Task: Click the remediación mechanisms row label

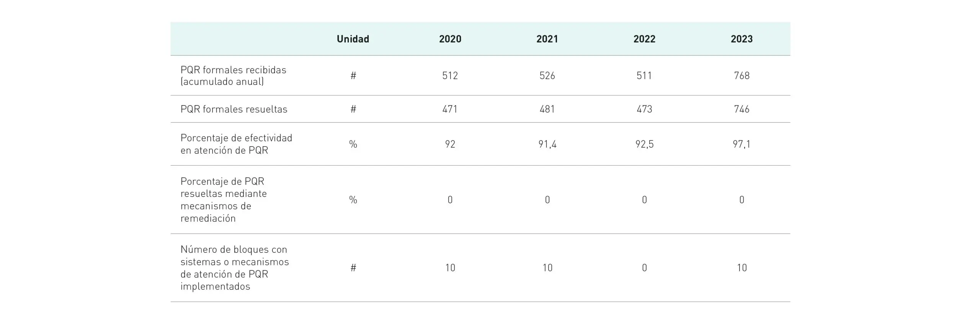Action: (x=224, y=200)
